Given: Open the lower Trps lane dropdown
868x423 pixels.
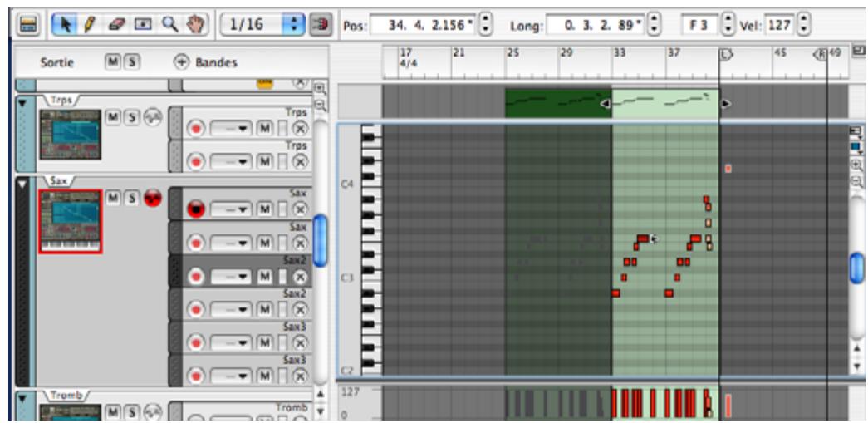Looking at the screenshot, I should click(231, 160).
